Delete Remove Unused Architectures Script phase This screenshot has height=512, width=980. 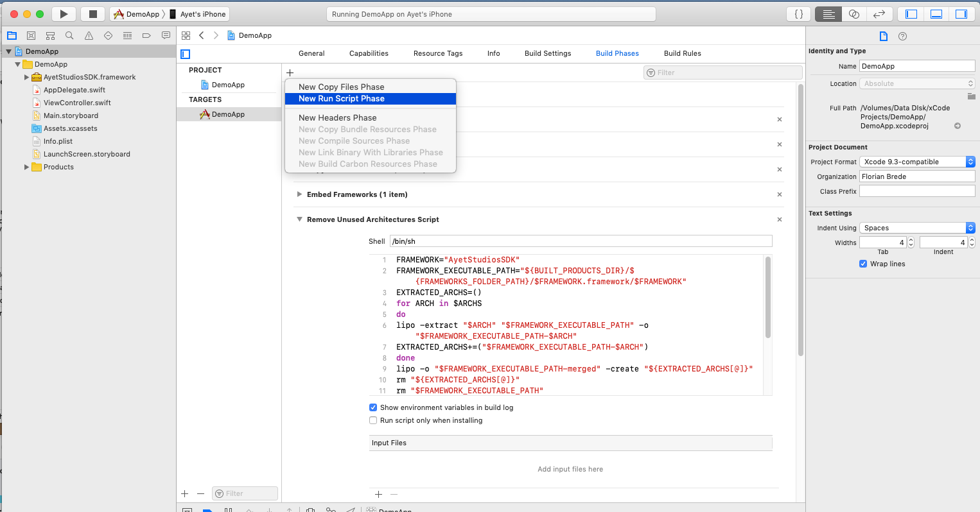[780, 219]
